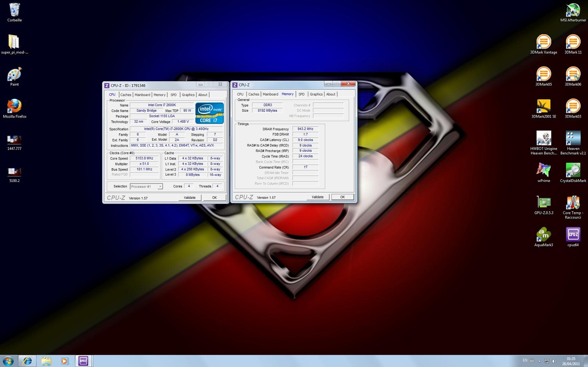
Task: Open About tab in left CPU-Z window
Action: [203, 95]
